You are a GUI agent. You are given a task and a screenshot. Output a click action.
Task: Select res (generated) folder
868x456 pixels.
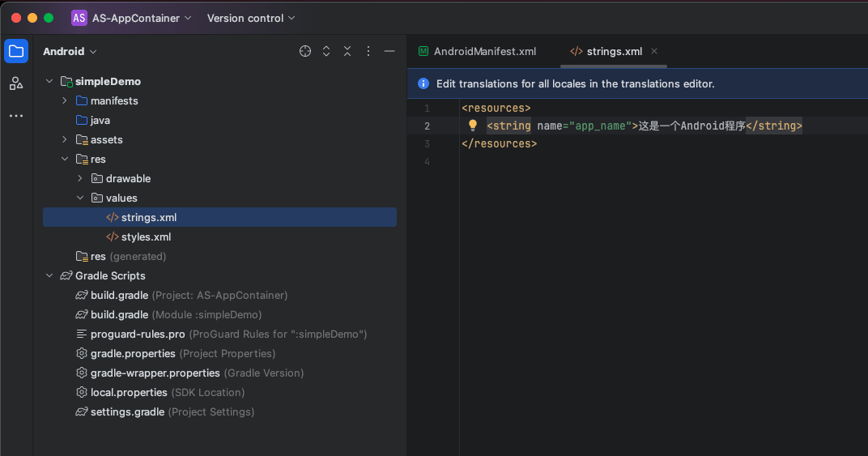(x=219, y=256)
